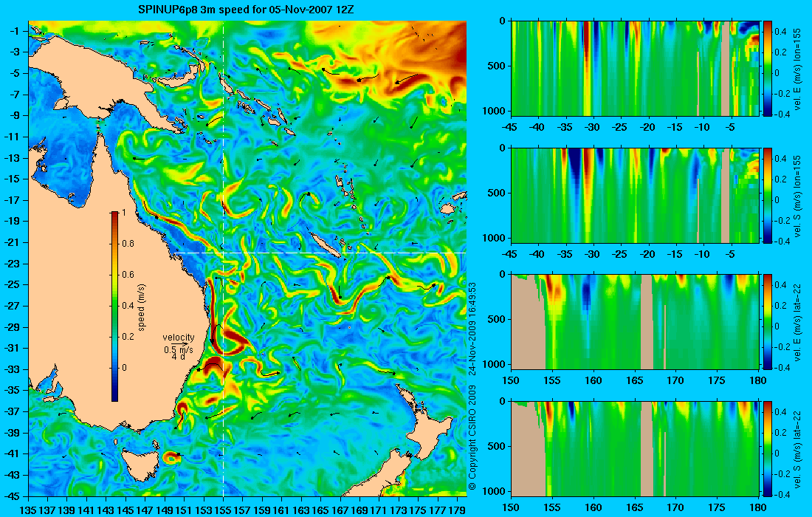The height and width of the screenshot is (517, 812).
Task: Select the "vel. E (m/s) lon=155" label
Action: (799, 69)
